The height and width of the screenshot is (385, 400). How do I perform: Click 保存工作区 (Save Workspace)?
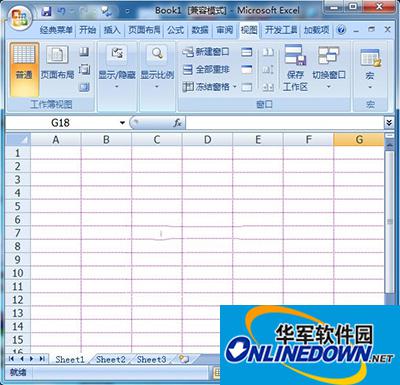295,68
